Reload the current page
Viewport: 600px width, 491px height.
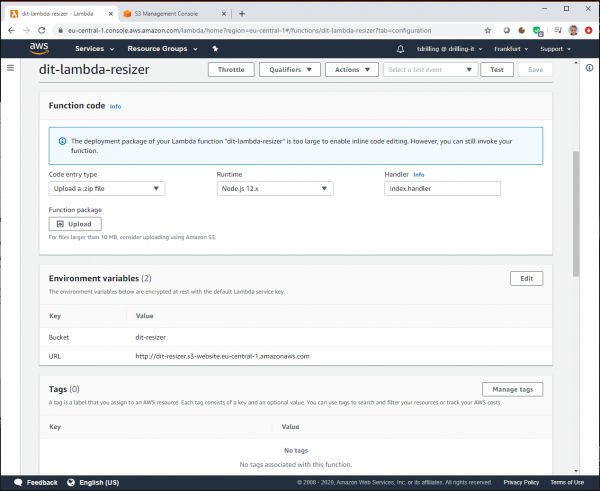(41, 30)
